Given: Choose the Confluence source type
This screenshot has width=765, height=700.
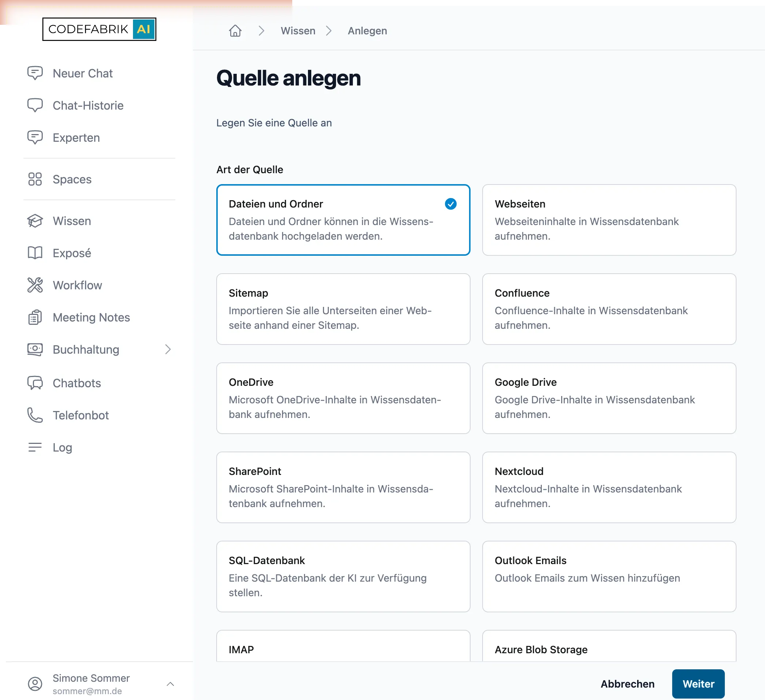Looking at the screenshot, I should click(609, 309).
